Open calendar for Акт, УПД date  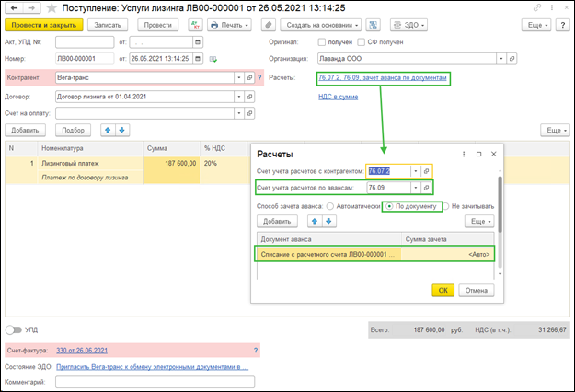[198, 42]
